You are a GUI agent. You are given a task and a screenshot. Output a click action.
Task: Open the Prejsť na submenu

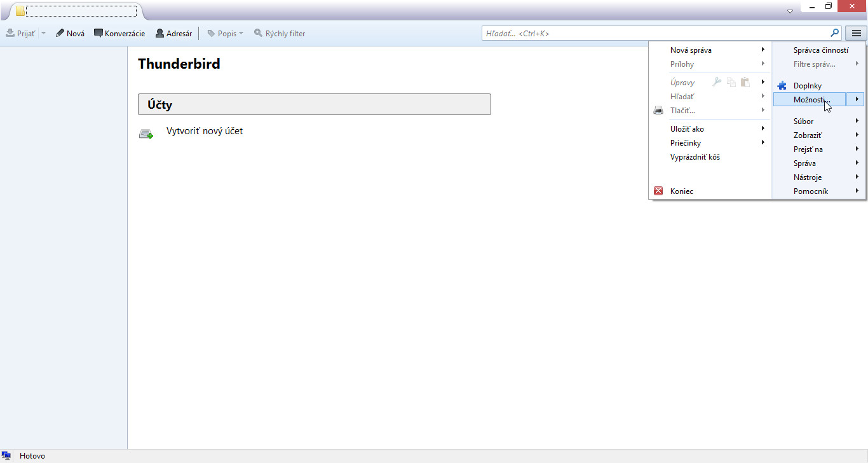(819, 149)
